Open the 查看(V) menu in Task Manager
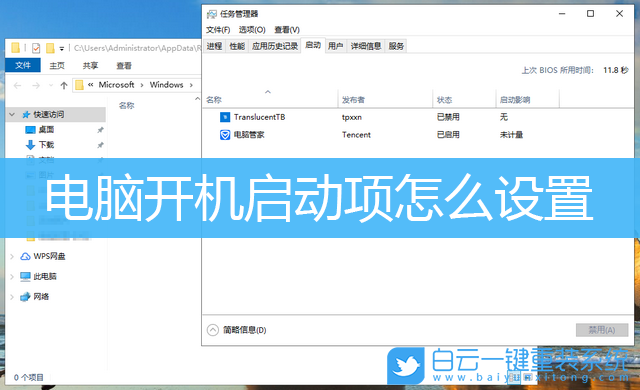This screenshot has height=390, width=640. [x=287, y=30]
